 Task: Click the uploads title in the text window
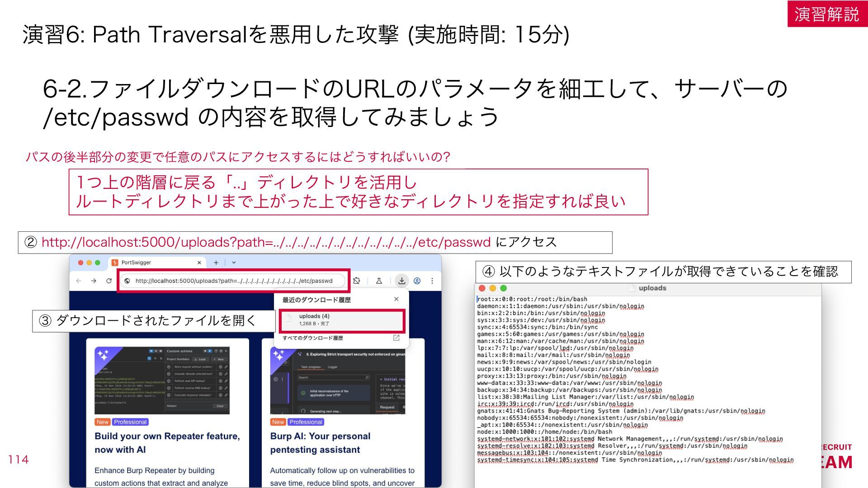652,288
